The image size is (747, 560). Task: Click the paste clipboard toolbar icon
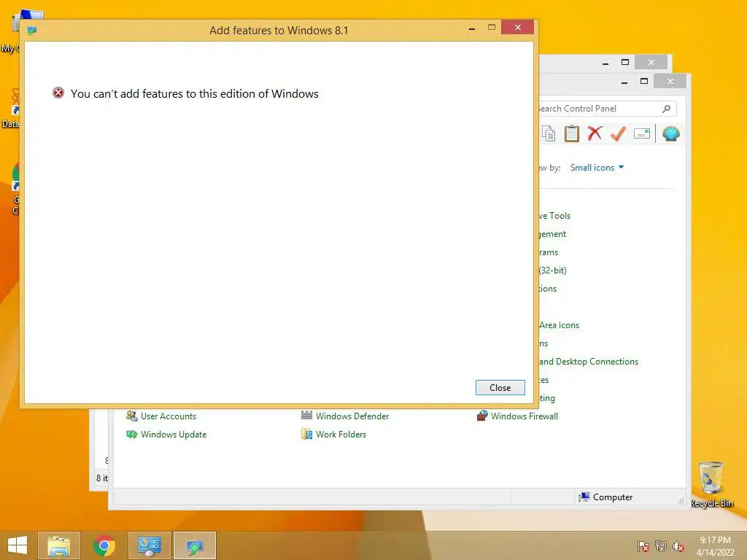(x=572, y=134)
